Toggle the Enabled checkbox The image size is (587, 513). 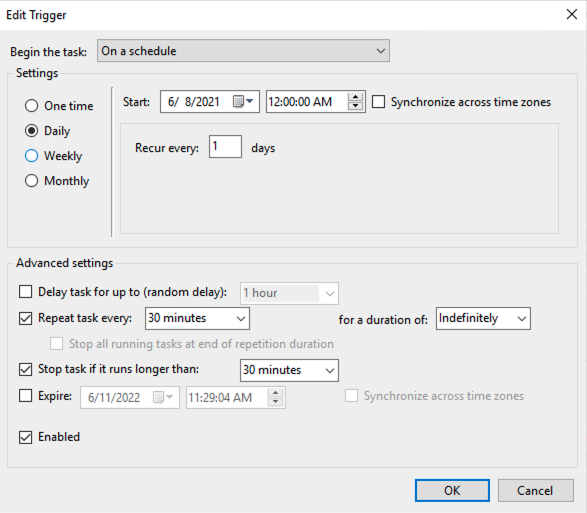tap(25, 437)
